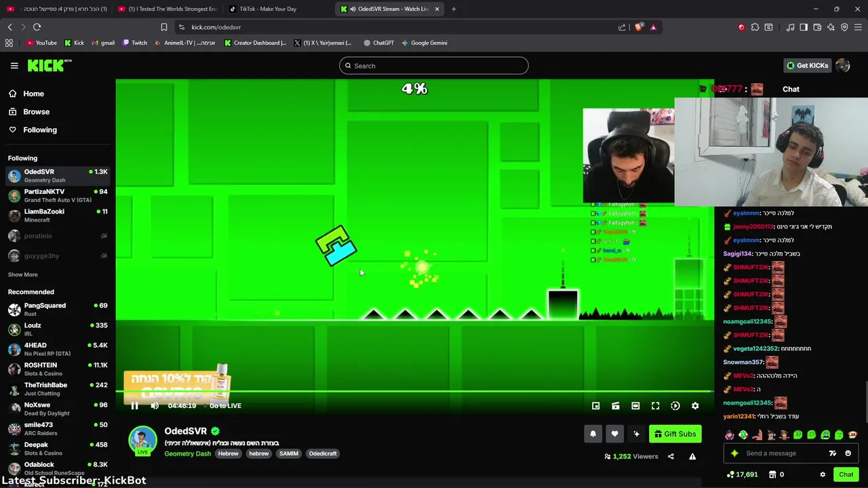This screenshot has width=868, height=488.
Task: Click the KICK logo
Action: click(50, 65)
